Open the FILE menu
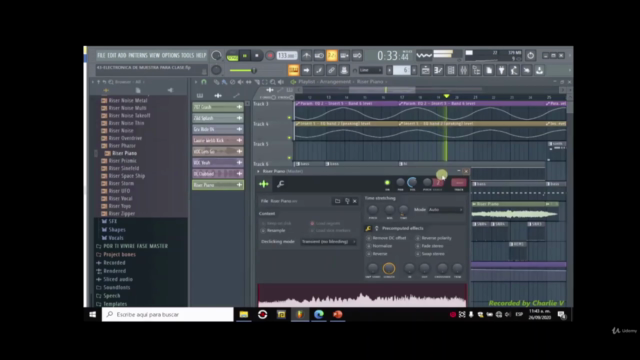Image resolution: width=640 pixels, height=360 pixels. [101, 56]
